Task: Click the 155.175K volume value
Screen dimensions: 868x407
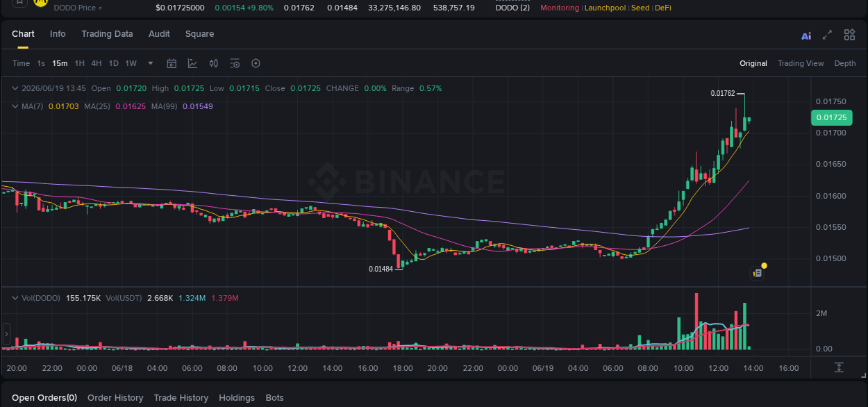Action: tap(83, 298)
